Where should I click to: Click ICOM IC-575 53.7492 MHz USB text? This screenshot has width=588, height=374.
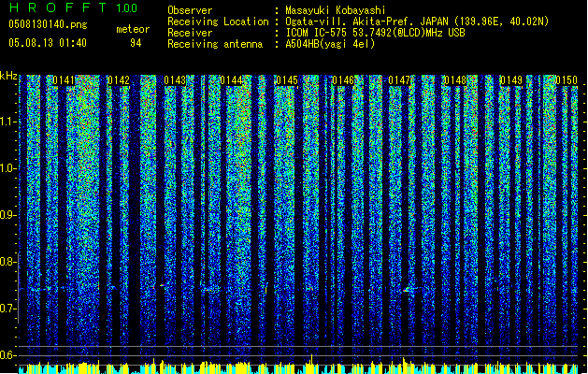pos(376,33)
